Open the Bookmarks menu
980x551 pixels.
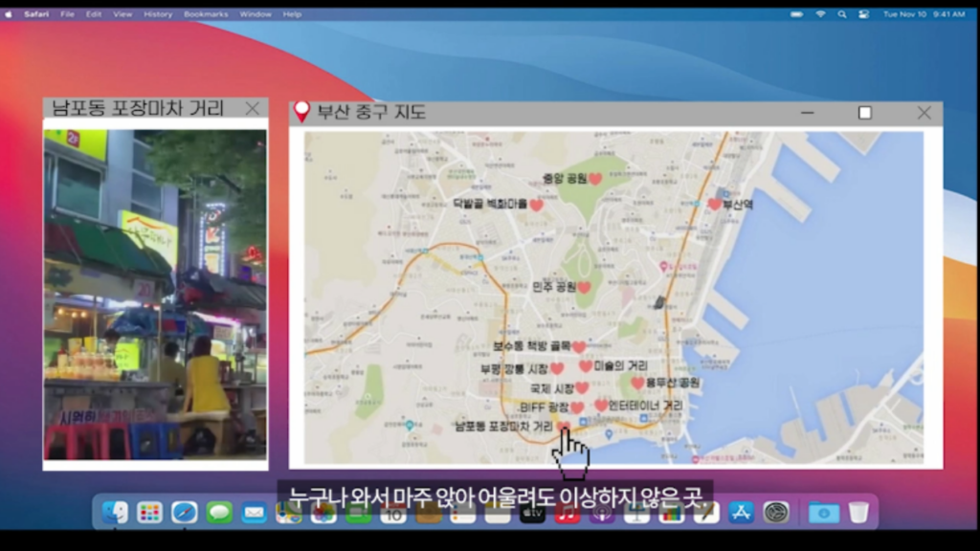point(206,13)
